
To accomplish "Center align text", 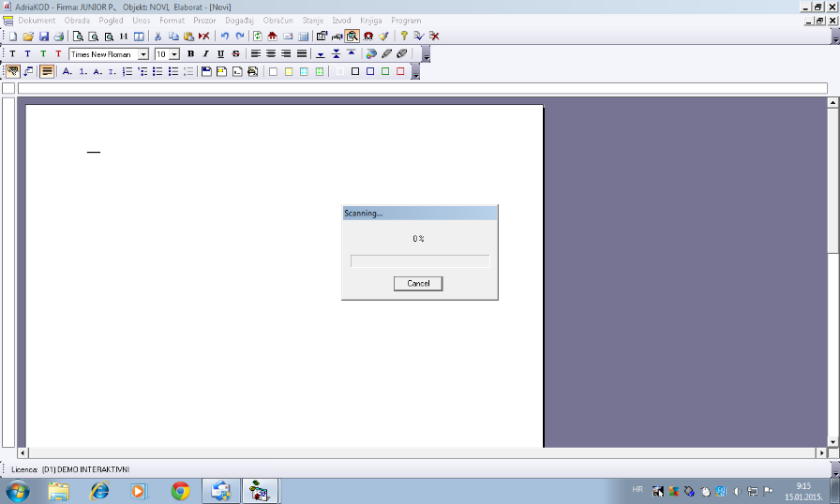I will [271, 54].
